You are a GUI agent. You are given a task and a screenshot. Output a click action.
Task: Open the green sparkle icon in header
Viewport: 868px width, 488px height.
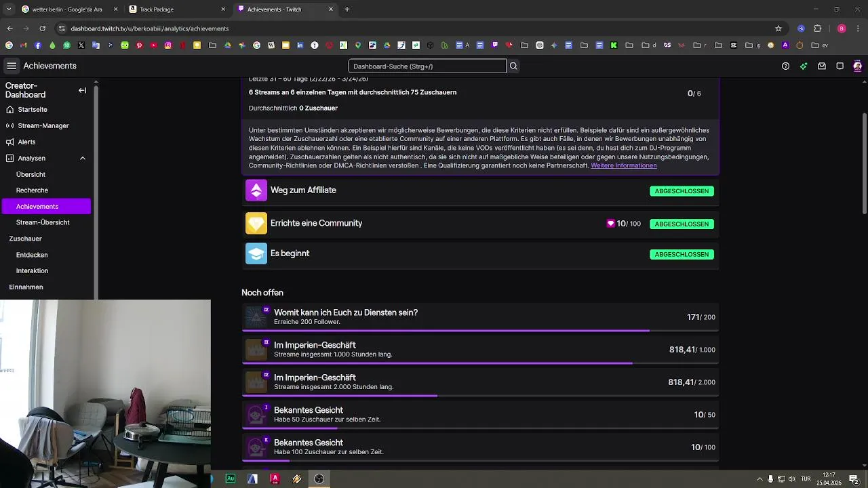pos(804,66)
